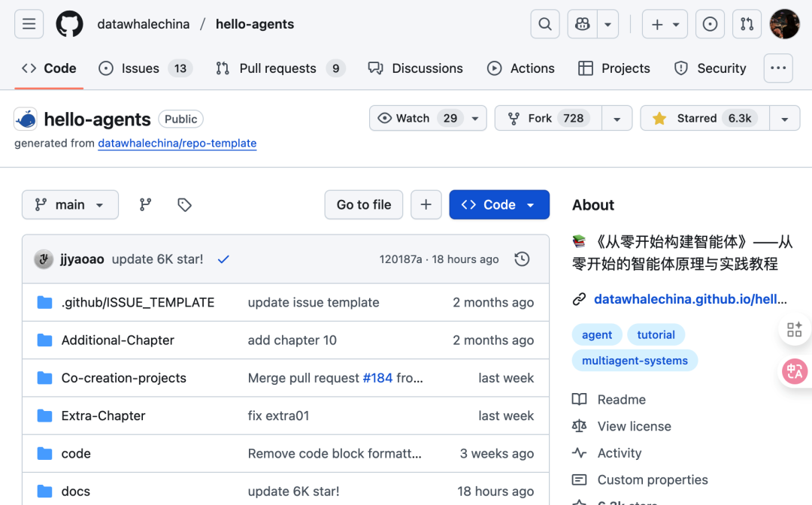Open pull requests icon in top bar
The image size is (812, 505).
(x=747, y=23)
